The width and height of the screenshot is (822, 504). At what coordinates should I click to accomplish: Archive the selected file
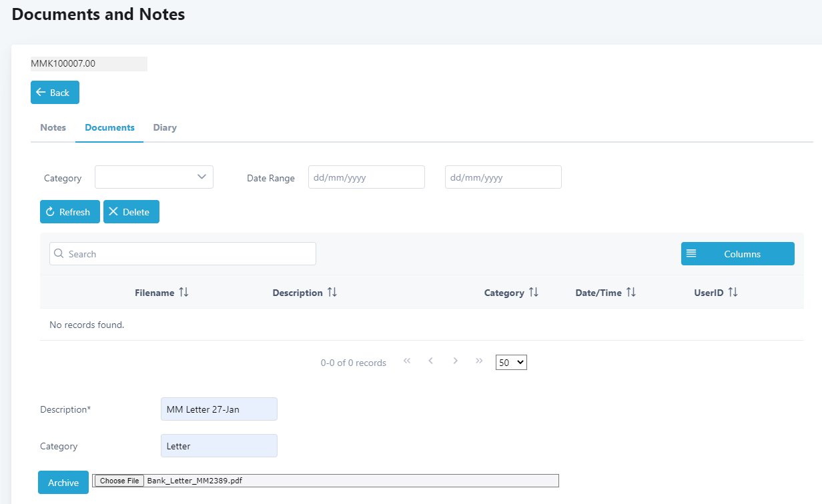63,483
